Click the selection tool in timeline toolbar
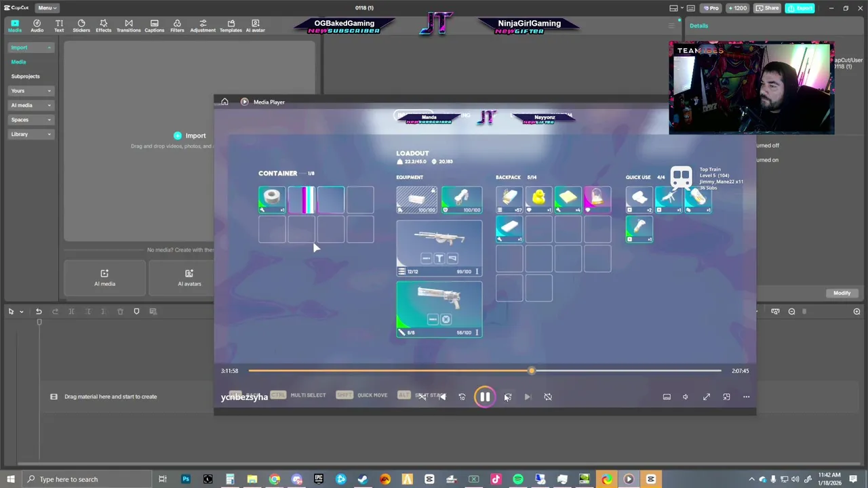Screen dimensions: 868x488 point(11,311)
